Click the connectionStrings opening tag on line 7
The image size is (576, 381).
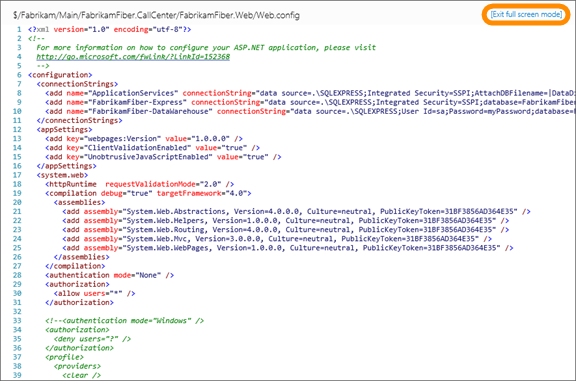point(77,84)
